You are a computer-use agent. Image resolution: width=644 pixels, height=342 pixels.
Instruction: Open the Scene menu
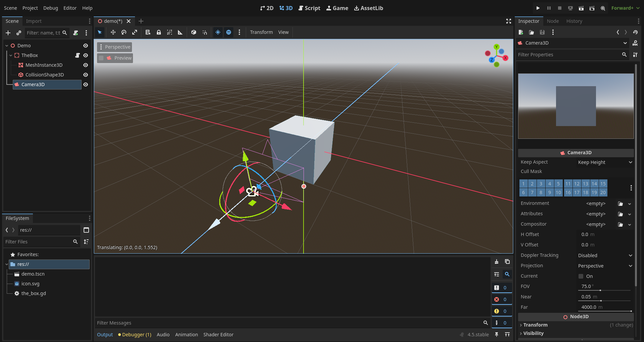click(x=10, y=8)
